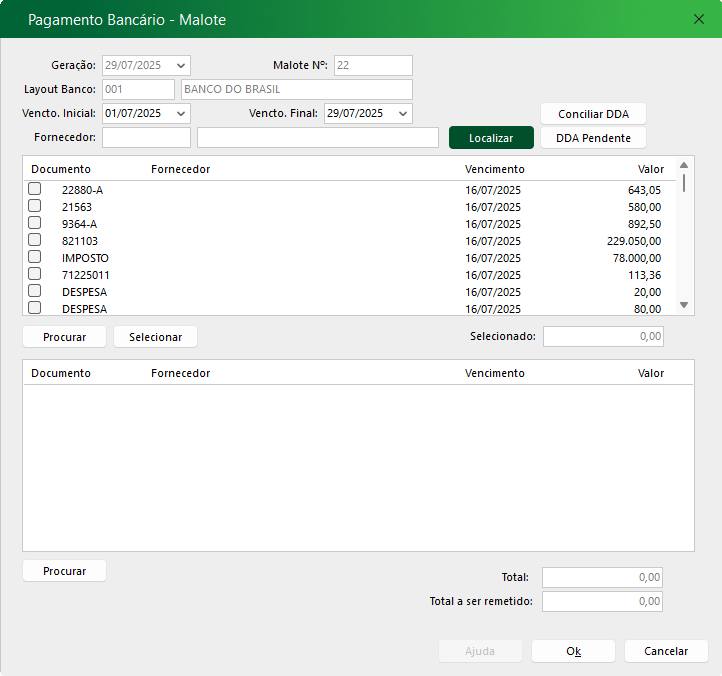This screenshot has height=676, width=722.
Task: Close the Pagamento Bancário dialog window
Action: point(699,19)
